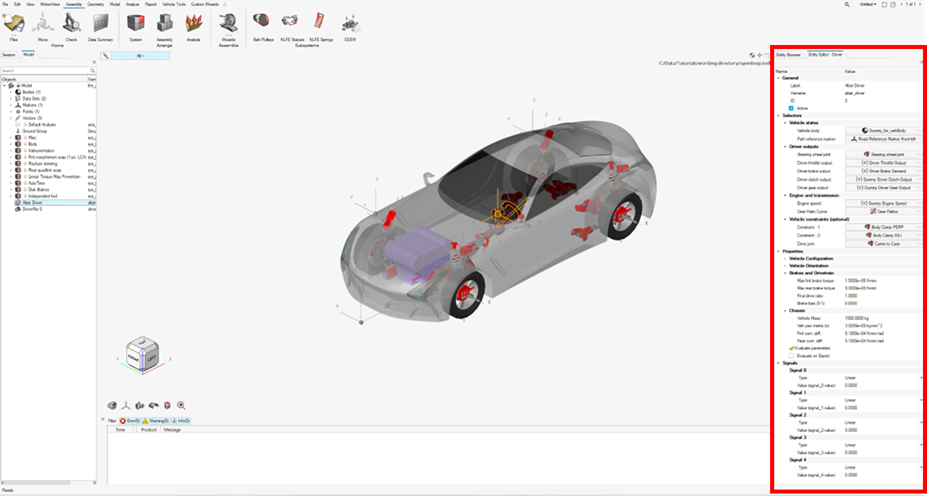Switch to the MotionView ribbon tab
This screenshot has height=496, width=927.
click(x=50, y=4)
